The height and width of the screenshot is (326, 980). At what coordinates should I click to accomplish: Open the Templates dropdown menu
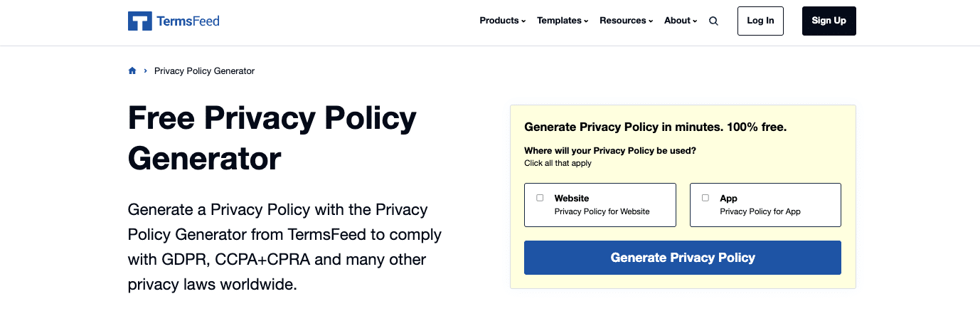coord(563,21)
